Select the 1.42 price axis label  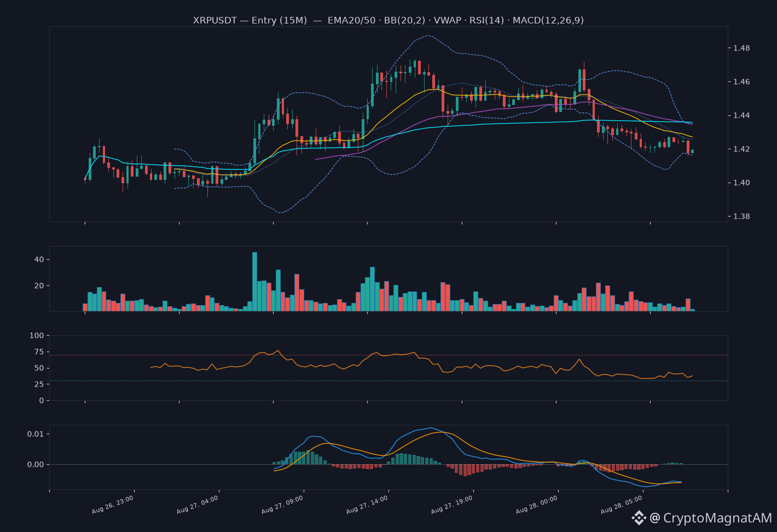point(742,149)
